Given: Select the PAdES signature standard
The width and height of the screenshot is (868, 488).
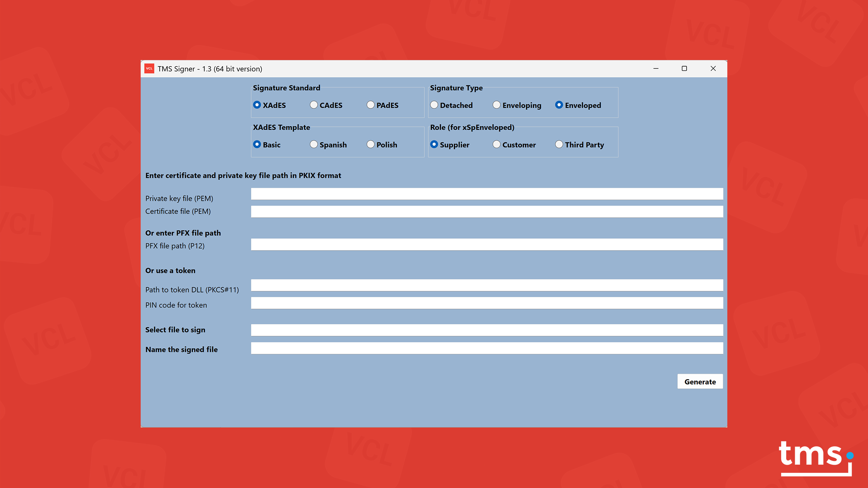Looking at the screenshot, I should tap(371, 105).
